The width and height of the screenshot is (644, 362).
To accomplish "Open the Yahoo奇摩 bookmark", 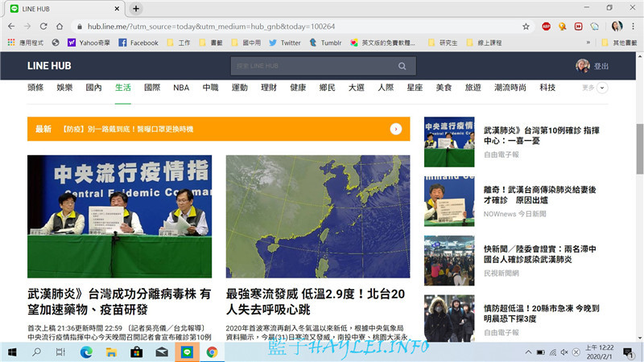I will [x=89, y=43].
